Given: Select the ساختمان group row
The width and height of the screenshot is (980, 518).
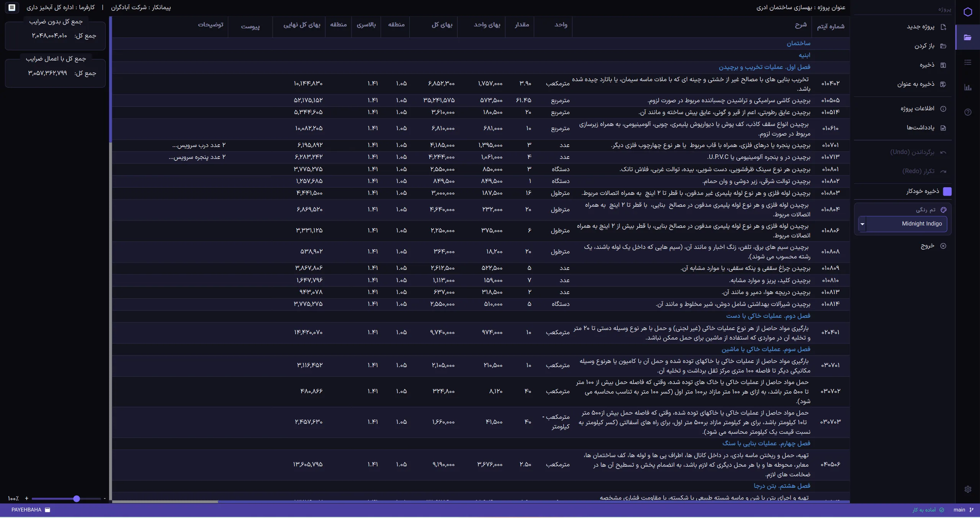Looking at the screenshot, I should (x=481, y=44).
